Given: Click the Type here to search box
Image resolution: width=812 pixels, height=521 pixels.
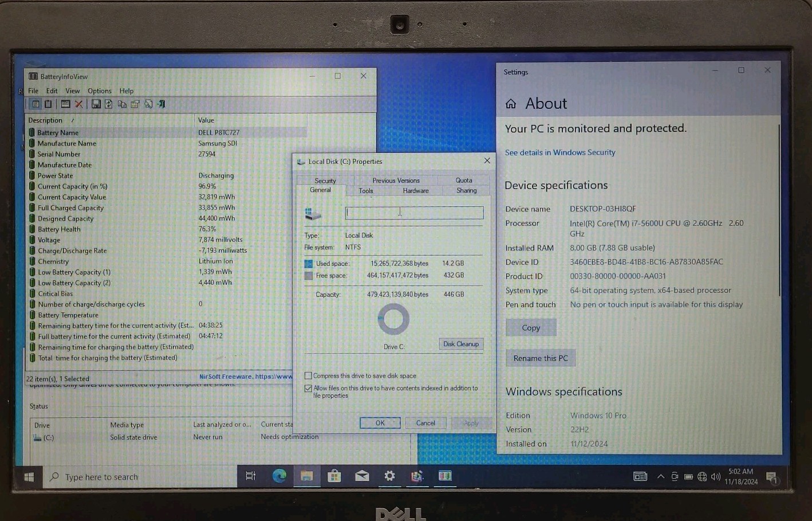Looking at the screenshot, I should pos(140,477).
